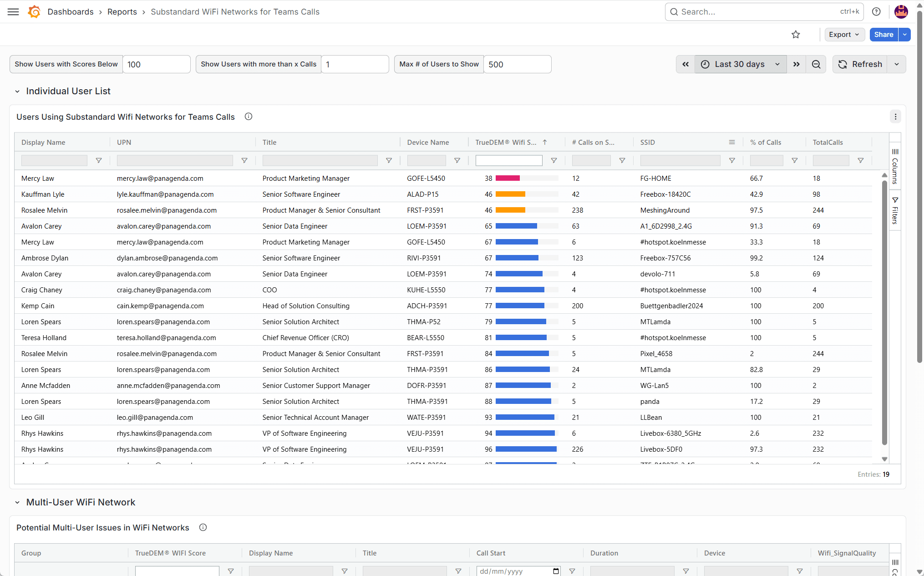Click the Display Name filter text box
Viewport: 924px width, 576px height.
[54, 160]
